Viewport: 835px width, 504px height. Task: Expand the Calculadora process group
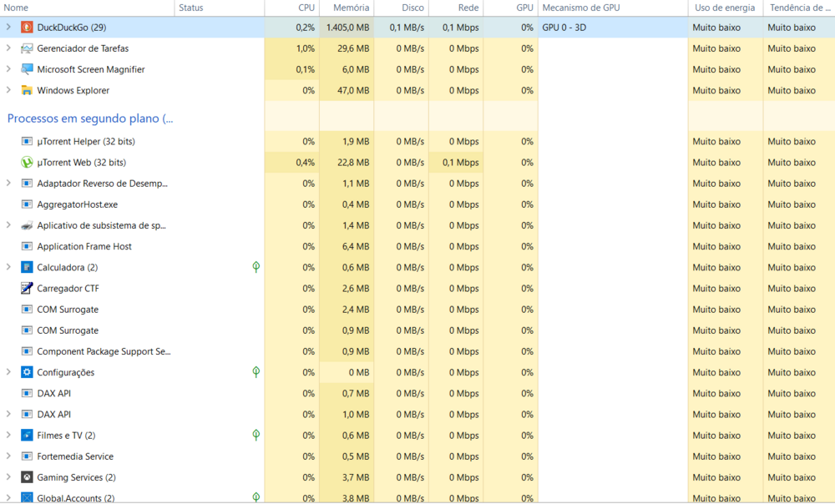(8, 267)
